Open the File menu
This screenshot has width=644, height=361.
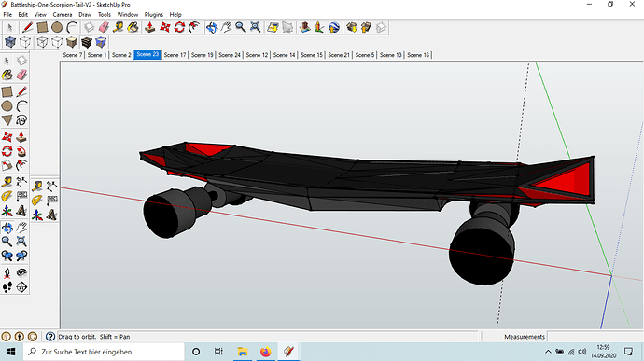7,14
